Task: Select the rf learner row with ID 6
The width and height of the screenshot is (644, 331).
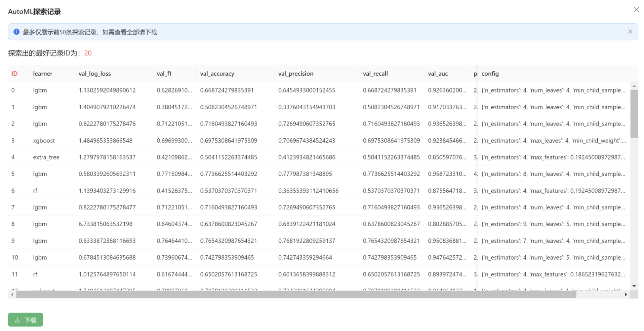Action: click(x=35, y=191)
